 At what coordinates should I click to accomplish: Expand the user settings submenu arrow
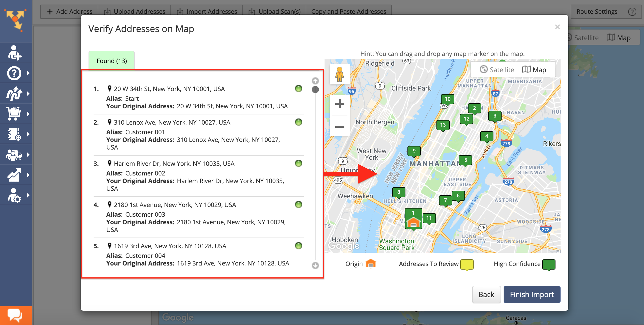pyautogui.click(x=28, y=195)
